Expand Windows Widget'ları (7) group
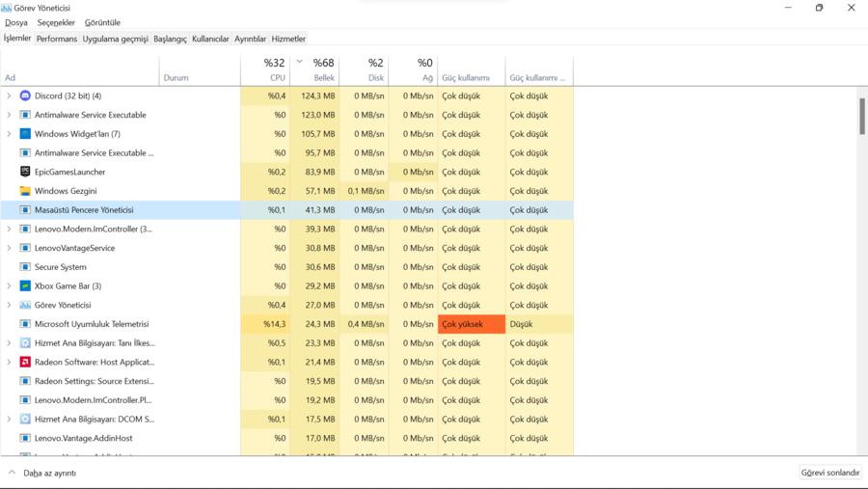This screenshot has height=489, width=868. pyautogui.click(x=9, y=134)
